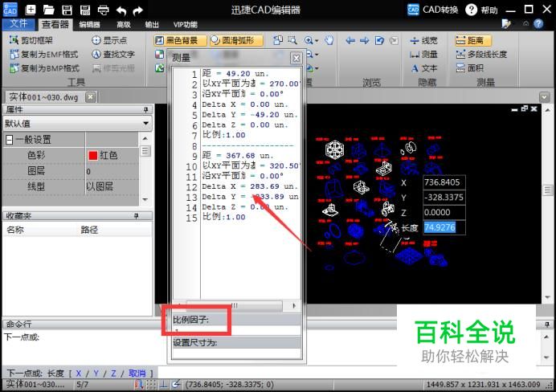This screenshot has width=556, height=392.
Task: Click the 文本 hide tool
Action: click(x=423, y=68)
